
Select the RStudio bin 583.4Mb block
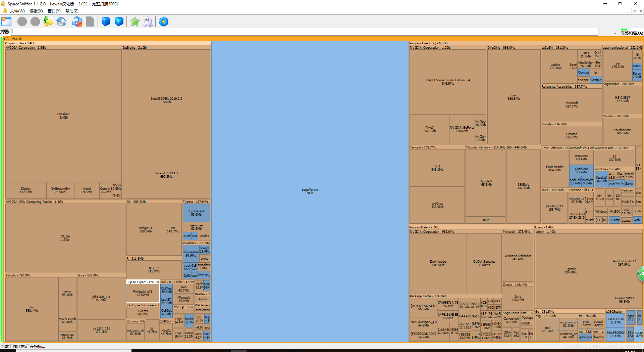pyautogui.click(x=32, y=309)
